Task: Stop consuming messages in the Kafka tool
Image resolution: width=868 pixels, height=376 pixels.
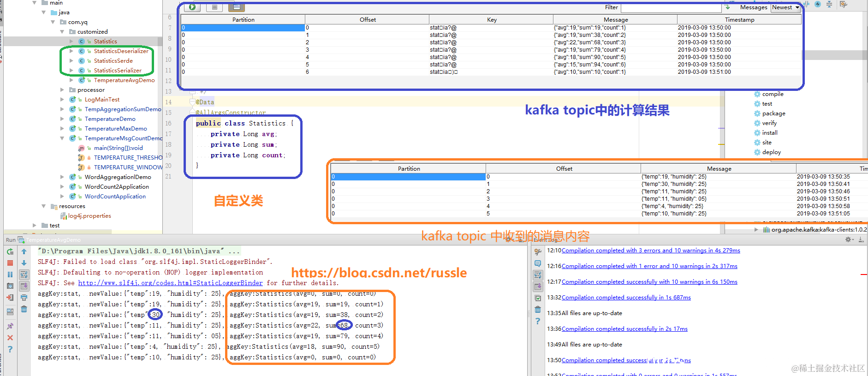Action: [214, 7]
